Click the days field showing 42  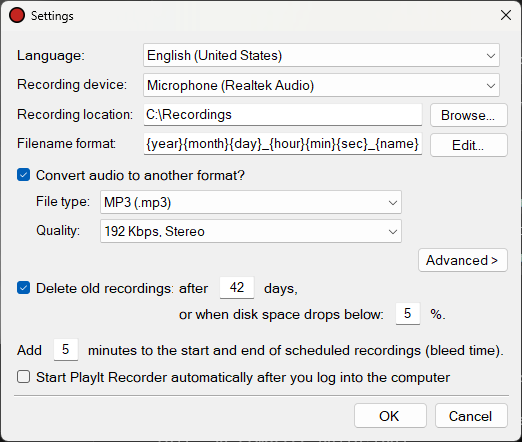(x=237, y=288)
